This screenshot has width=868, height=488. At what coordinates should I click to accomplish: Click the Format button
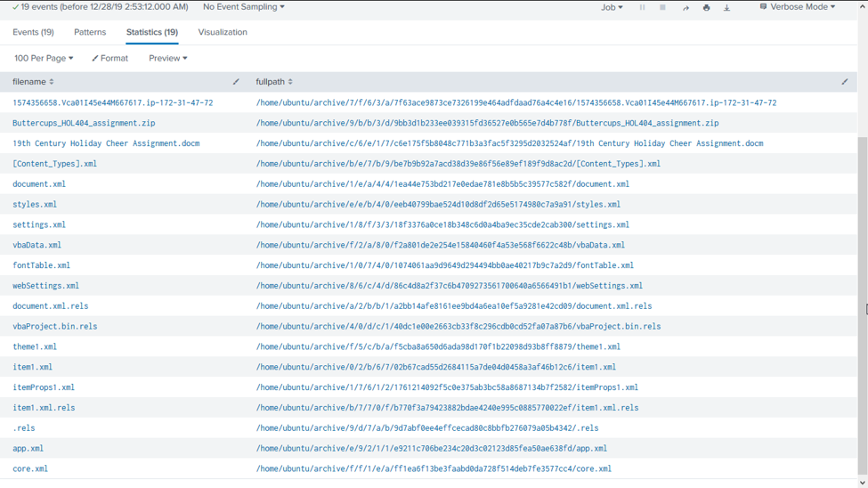tap(110, 58)
